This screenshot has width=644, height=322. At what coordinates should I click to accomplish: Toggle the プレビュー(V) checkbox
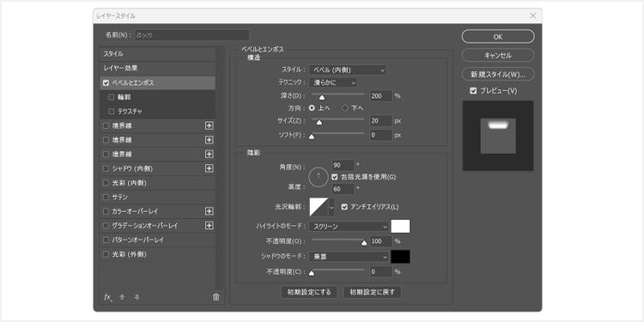[473, 91]
